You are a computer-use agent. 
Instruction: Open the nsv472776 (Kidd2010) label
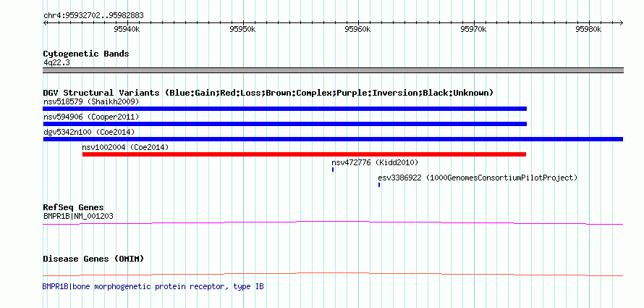375,163
